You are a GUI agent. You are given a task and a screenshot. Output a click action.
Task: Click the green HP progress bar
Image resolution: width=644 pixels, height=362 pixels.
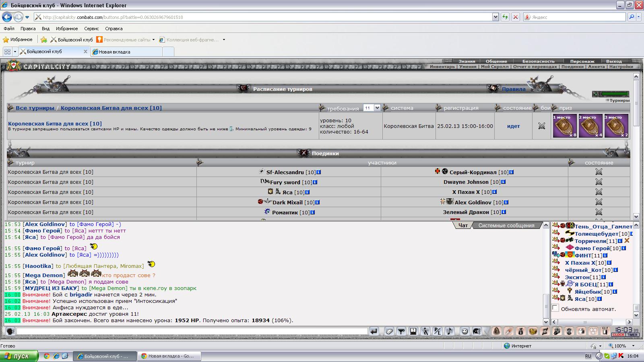click(x=615, y=94)
